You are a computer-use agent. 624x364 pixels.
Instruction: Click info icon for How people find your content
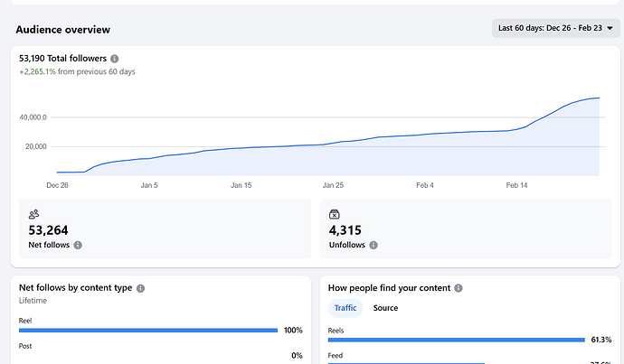tap(459, 288)
